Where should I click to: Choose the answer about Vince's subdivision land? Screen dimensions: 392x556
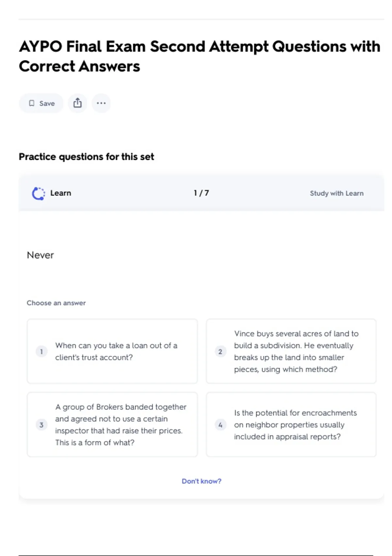[x=296, y=351]
